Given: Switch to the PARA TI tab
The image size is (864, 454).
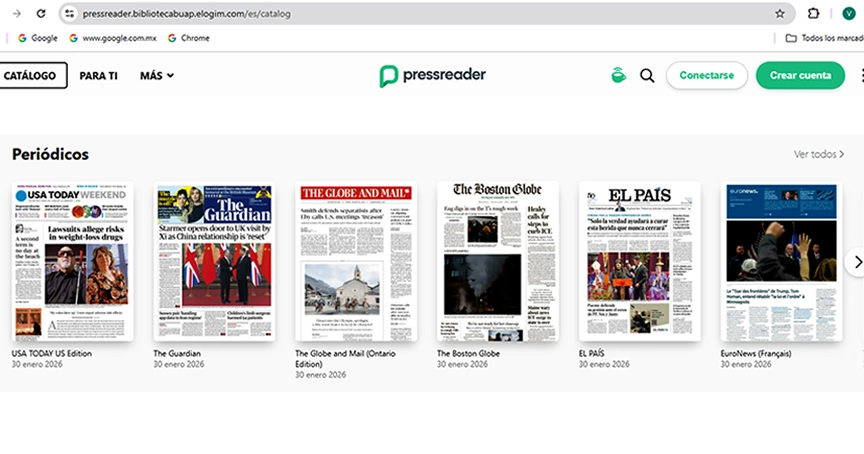Looking at the screenshot, I should (98, 76).
